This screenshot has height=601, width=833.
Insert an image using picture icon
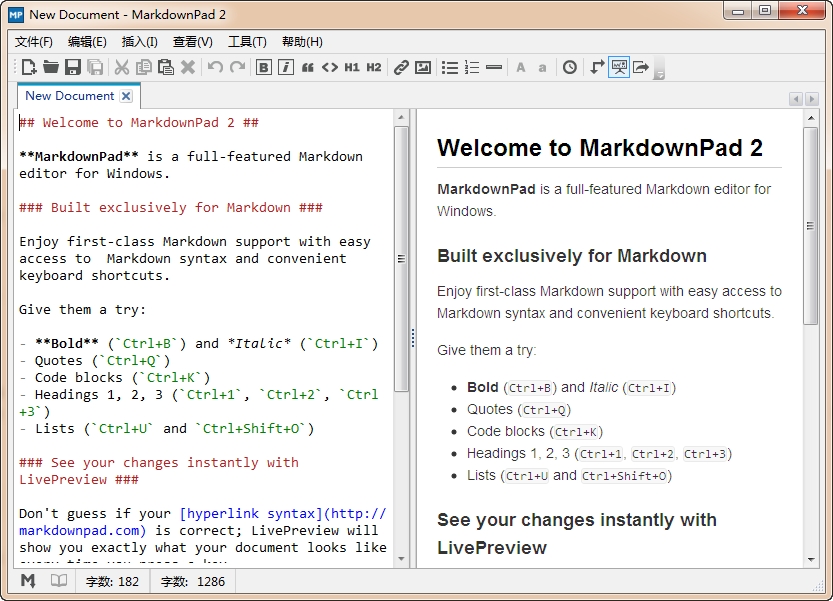(x=423, y=67)
